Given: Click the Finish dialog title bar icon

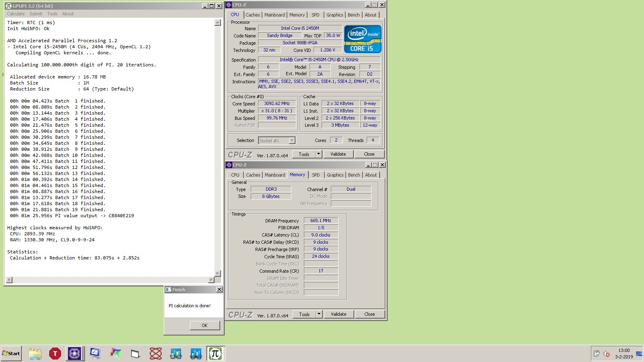Looking at the screenshot, I should pyautogui.click(x=168, y=290).
